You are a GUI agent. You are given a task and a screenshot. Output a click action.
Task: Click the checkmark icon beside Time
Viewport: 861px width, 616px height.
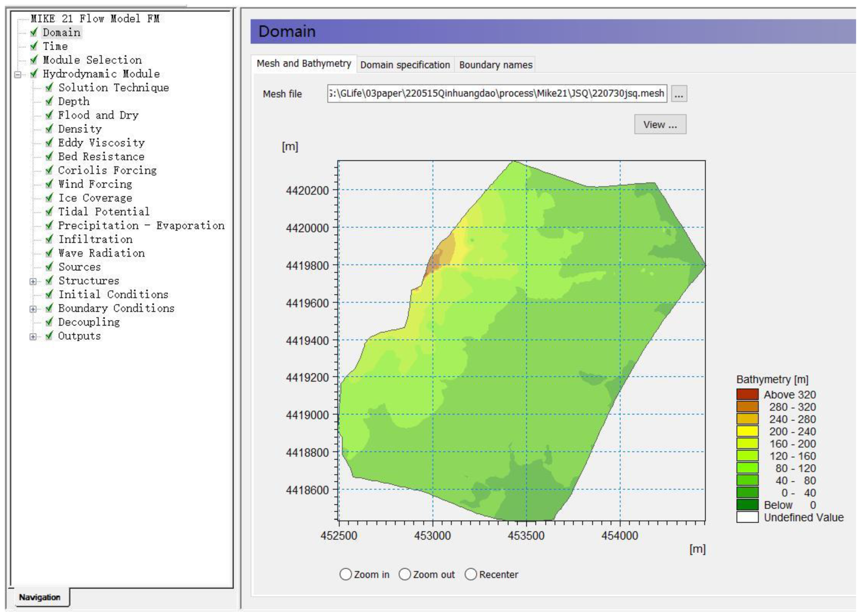[34, 46]
